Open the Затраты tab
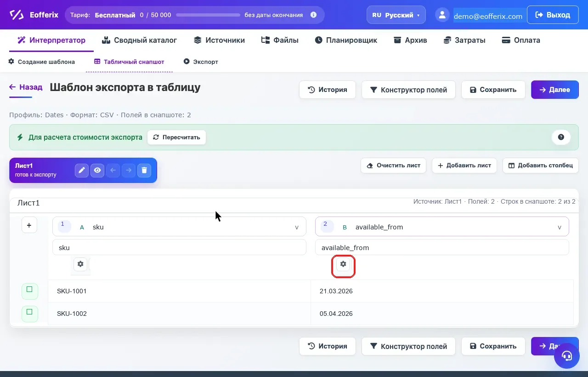This screenshot has width=588, height=377. [x=464, y=40]
